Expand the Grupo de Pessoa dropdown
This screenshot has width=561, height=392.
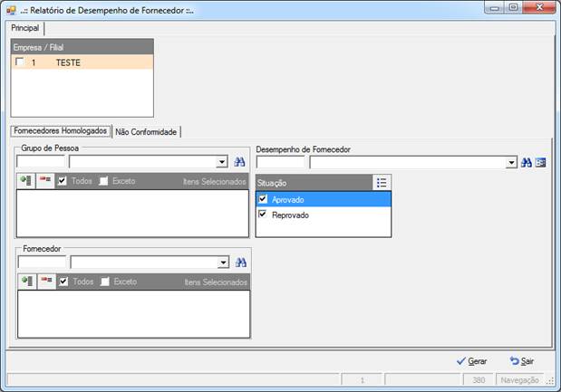tap(222, 162)
